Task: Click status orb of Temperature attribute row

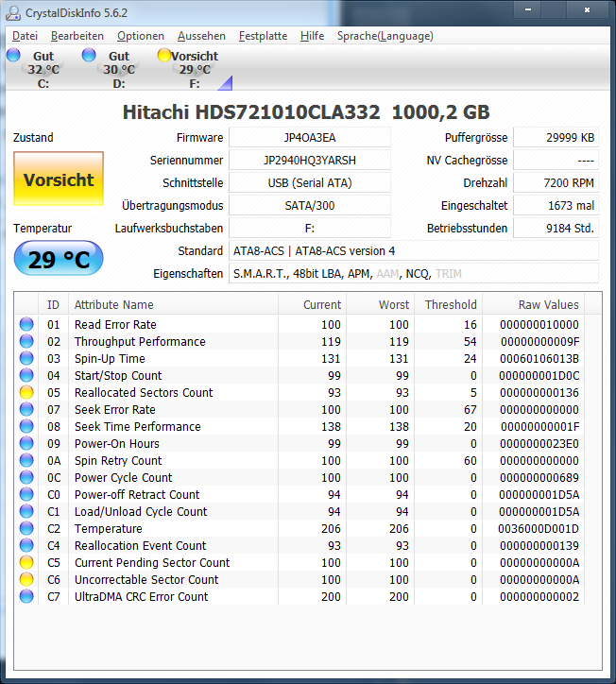Action: tap(26, 528)
